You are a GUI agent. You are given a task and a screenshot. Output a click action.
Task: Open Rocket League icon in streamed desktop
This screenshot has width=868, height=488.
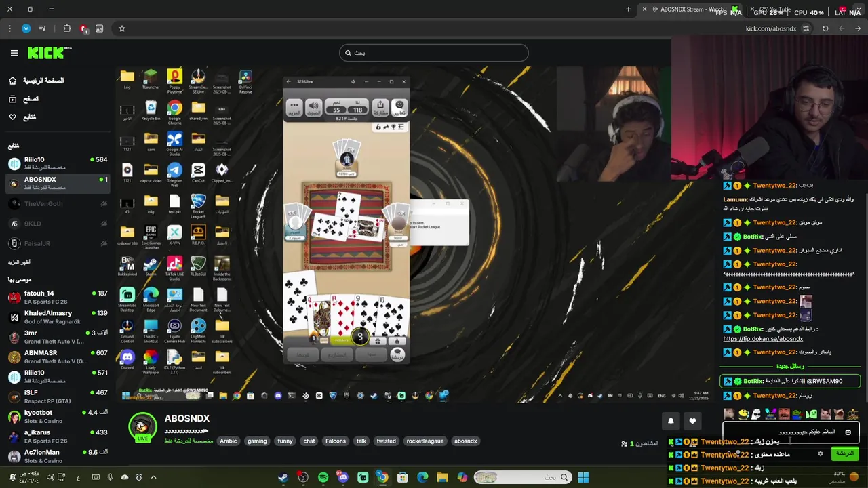pos(198,205)
